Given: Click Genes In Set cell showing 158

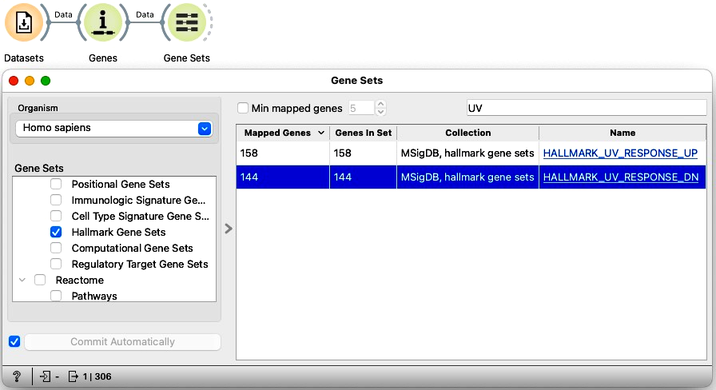Looking at the screenshot, I should 363,153.
